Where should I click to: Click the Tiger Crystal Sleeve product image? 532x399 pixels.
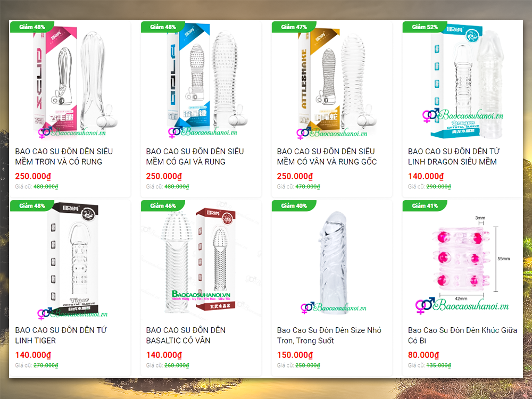click(x=70, y=260)
